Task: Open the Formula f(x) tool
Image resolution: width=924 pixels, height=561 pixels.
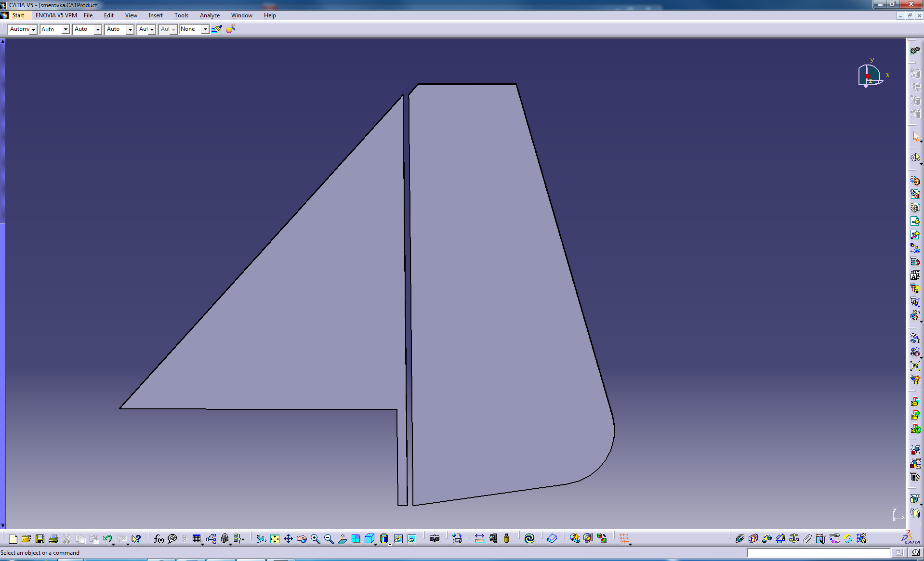Action: tap(159, 539)
